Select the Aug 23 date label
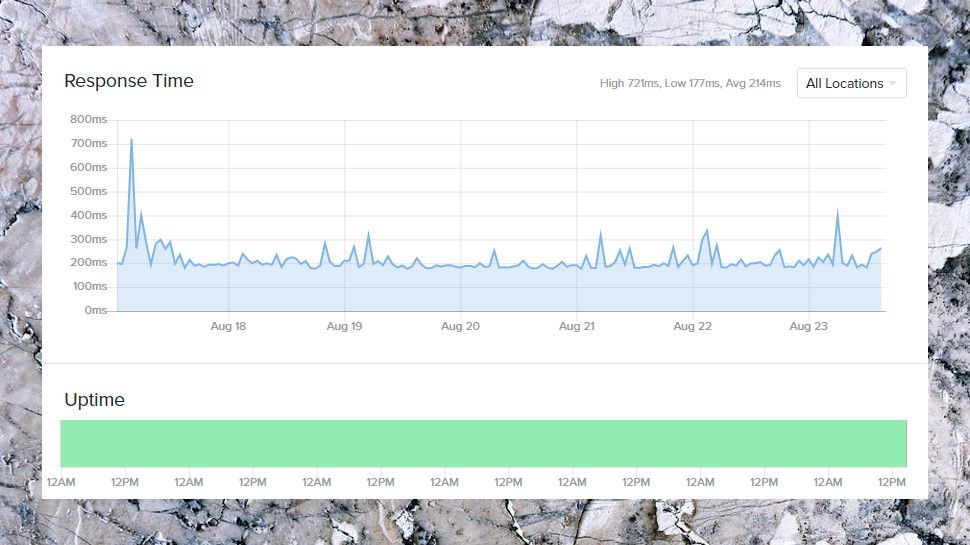This screenshot has width=970, height=545. [x=809, y=326]
